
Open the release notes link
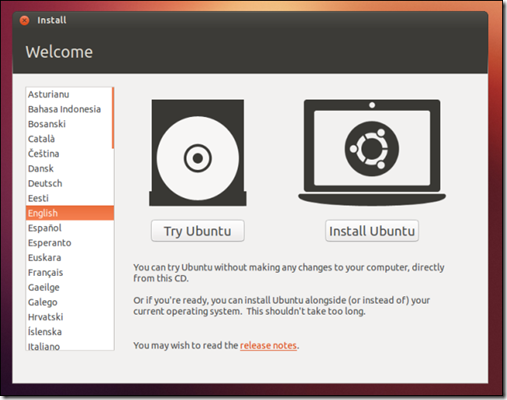coord(268,345)
